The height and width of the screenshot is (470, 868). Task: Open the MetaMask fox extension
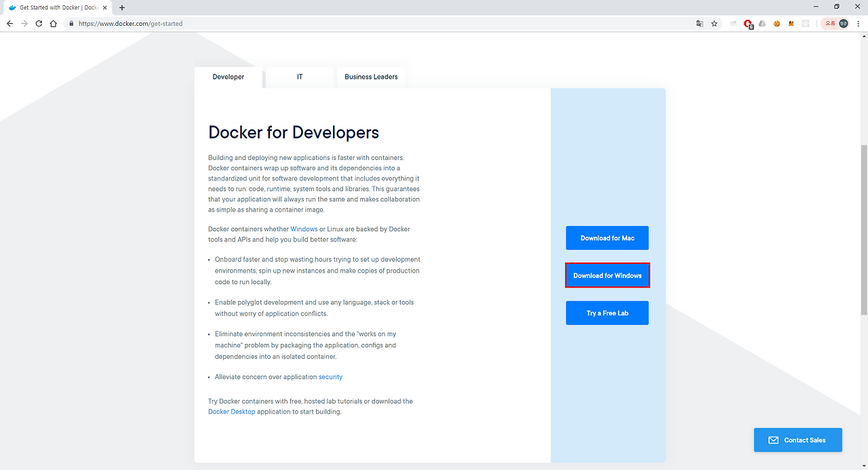(791, 23)
